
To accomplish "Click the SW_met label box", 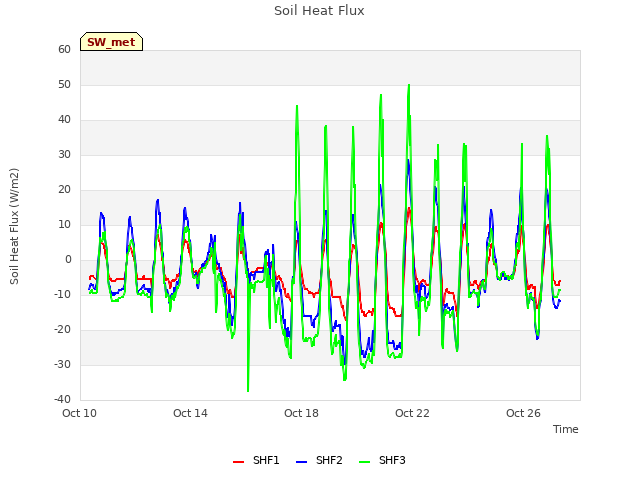I will (111, 42).
